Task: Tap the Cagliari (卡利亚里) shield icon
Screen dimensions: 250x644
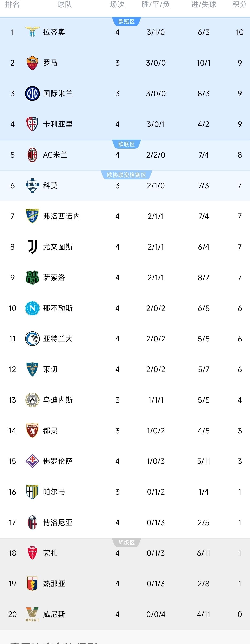Action: (32, 124)
